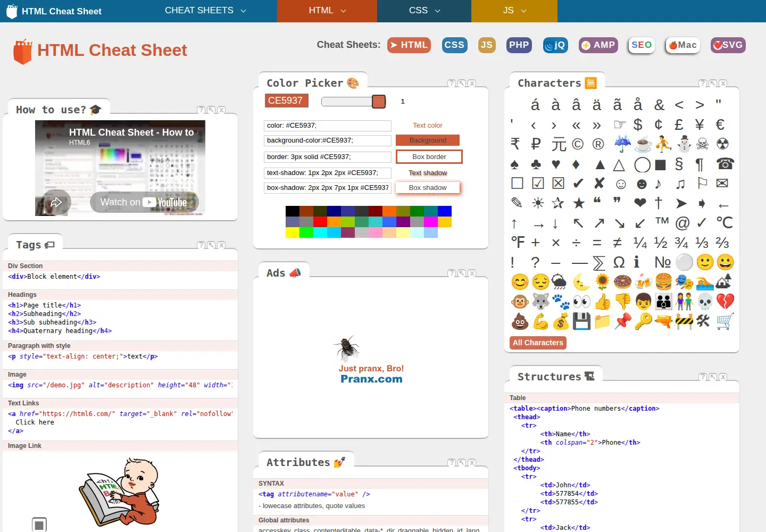
Task: Click the 'Background' color preview button
Action: click(428, 140)
